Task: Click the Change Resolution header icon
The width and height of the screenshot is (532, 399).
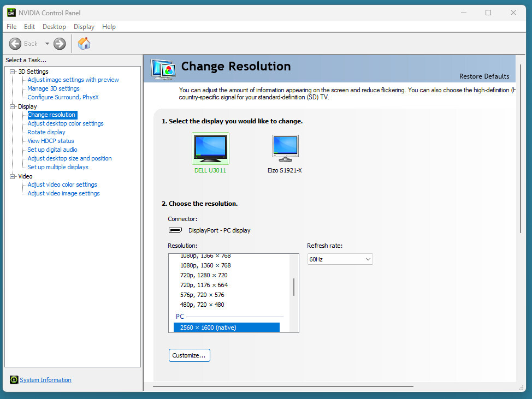Action: pos(163,69)
